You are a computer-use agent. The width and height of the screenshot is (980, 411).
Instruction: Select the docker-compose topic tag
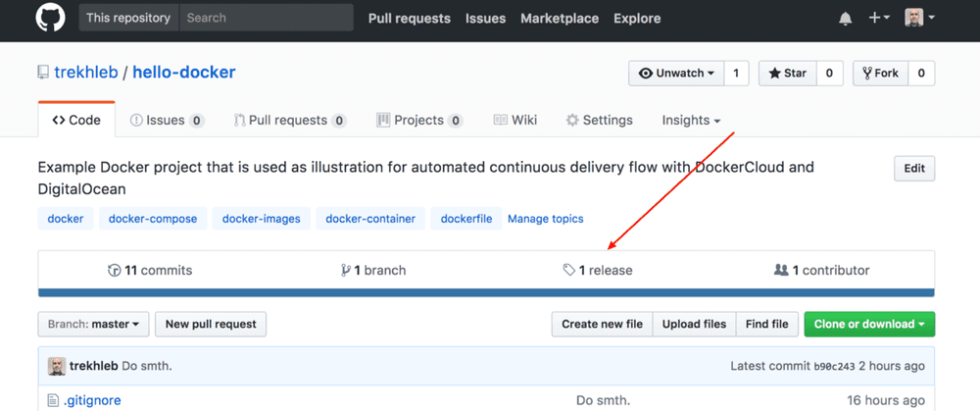pos(153,219)
